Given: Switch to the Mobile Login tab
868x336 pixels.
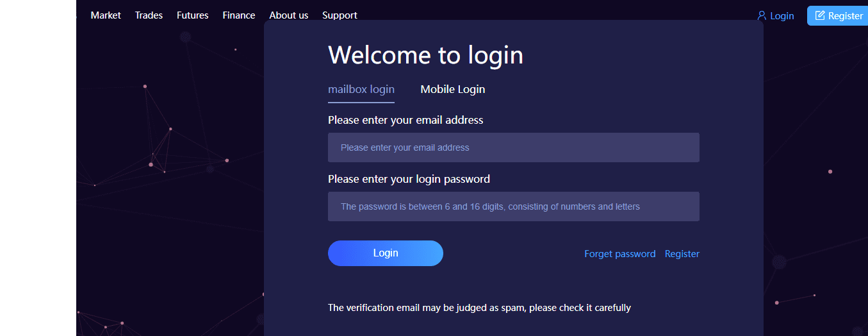Looking at the screenshot, I should 453,89.
